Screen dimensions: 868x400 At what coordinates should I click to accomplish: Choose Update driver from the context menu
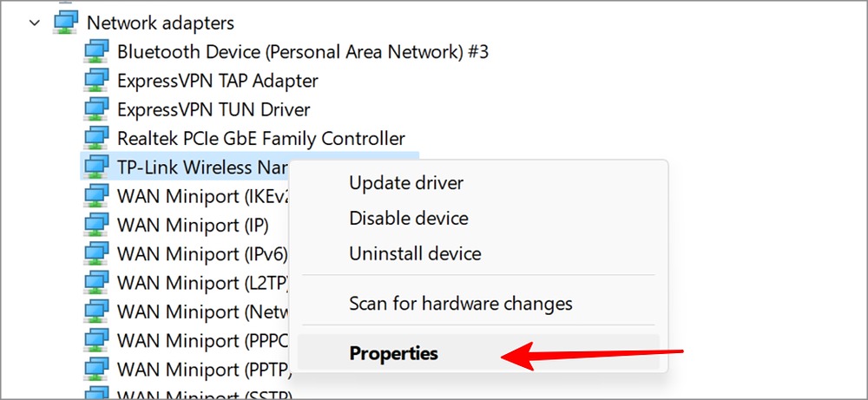[x=406, y=183]
